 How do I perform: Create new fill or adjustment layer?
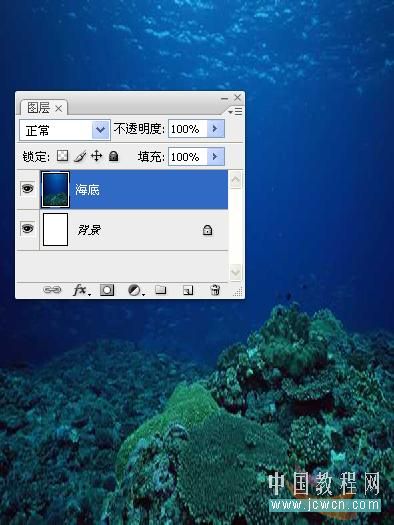point(136,290)
